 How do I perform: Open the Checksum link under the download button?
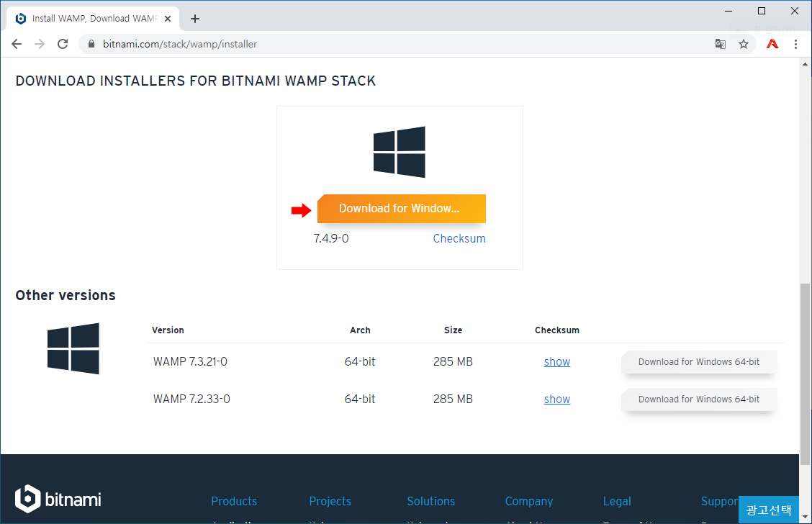[459, 239]
